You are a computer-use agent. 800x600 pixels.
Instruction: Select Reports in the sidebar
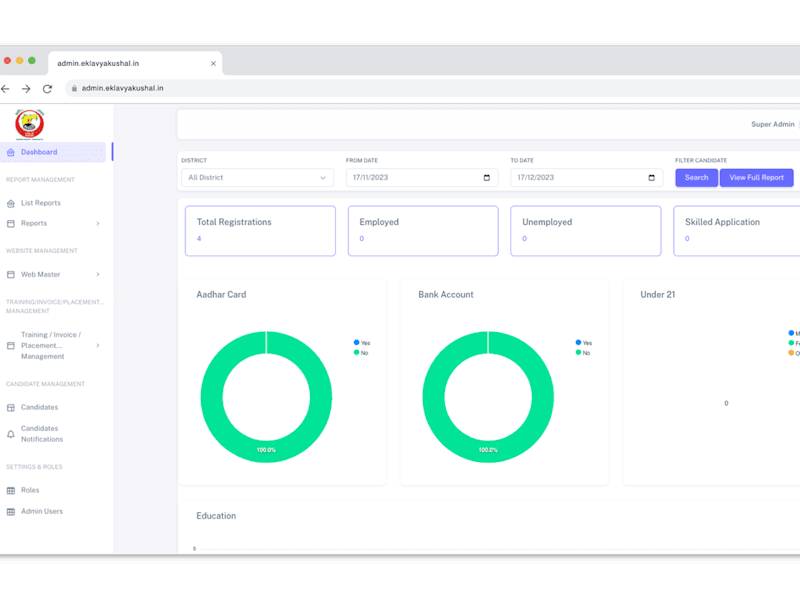point(34,223)
